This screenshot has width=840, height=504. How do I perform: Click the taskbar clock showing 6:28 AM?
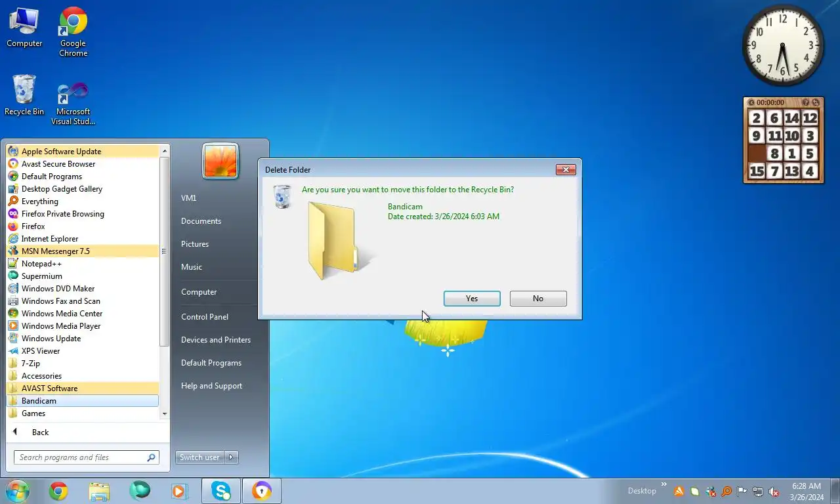[807, 492]
